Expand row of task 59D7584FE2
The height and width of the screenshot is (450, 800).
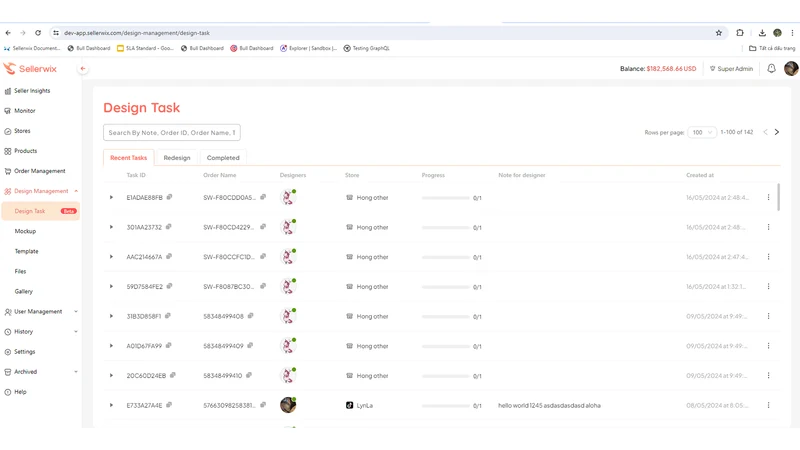pos(111,286)
